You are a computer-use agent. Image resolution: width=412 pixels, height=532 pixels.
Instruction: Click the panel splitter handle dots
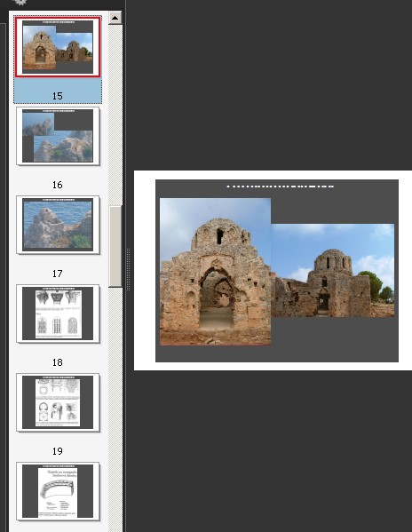coord(128,269)
